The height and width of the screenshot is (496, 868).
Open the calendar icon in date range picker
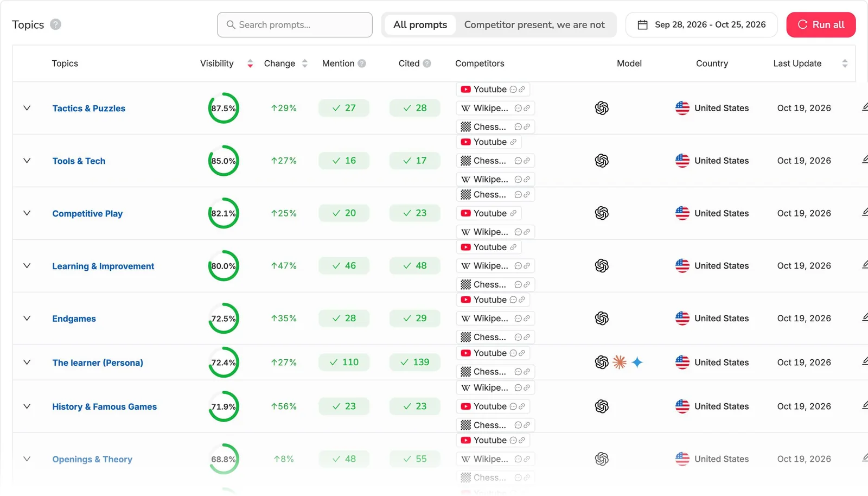pyautogui.click(x=642, y=25)
